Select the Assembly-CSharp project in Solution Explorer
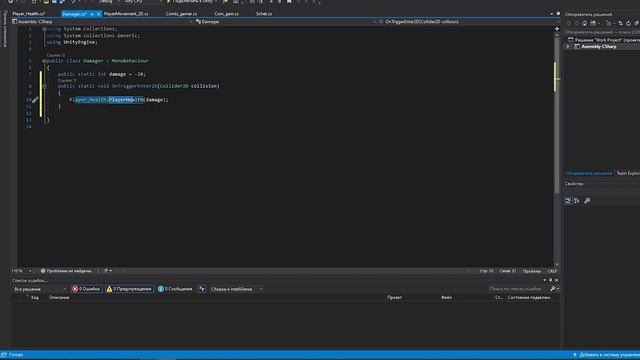The image size is (640, 360). [598, 47]
